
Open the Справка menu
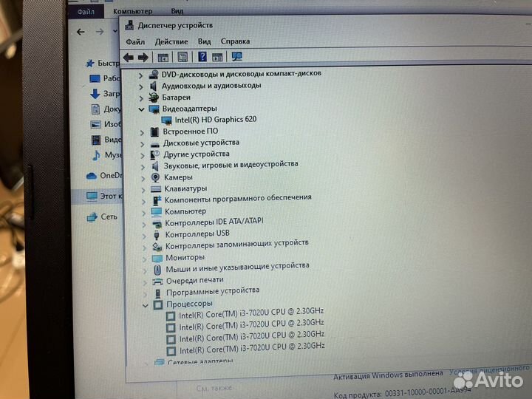click(x=235, y=42)
